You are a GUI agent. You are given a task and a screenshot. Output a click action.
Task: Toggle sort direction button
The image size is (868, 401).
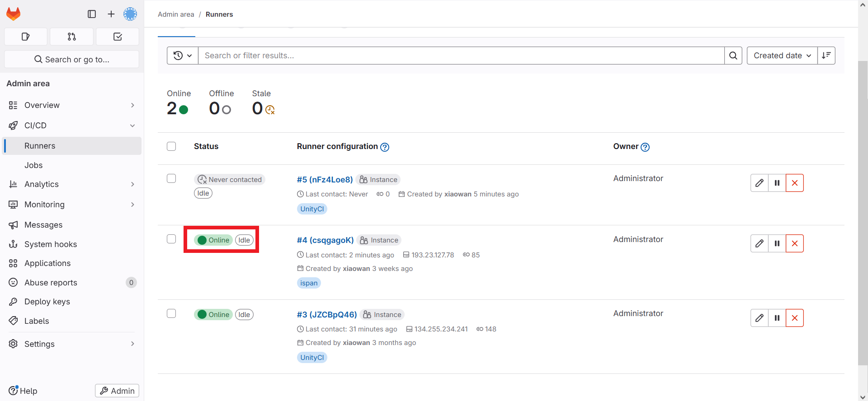click(x=826, y=56)
